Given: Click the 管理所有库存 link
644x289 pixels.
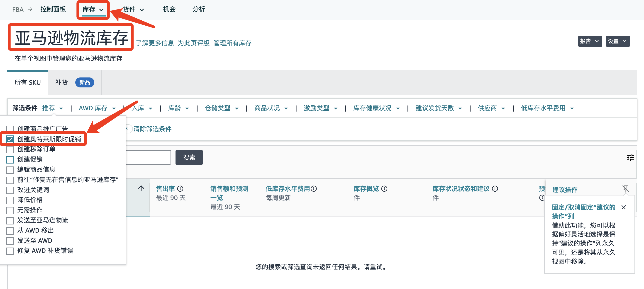Looking at the screenshot, I should click(232, 43).
